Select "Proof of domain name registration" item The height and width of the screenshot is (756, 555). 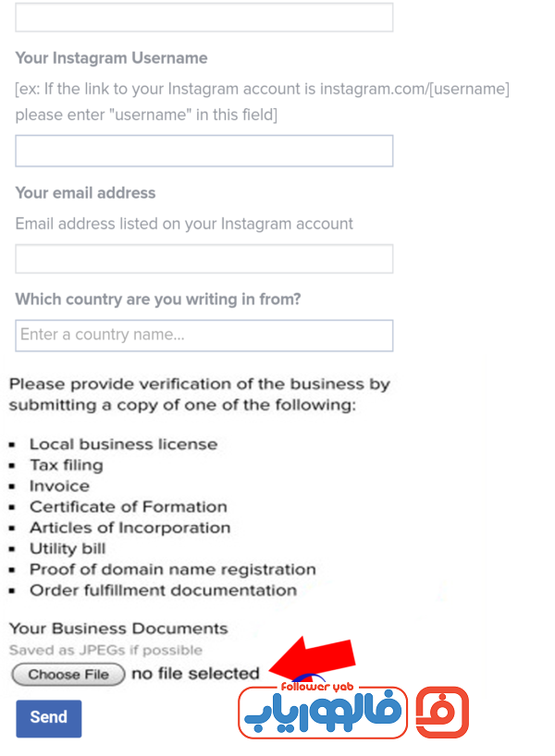pyautogui.click(x=173, y=569)
